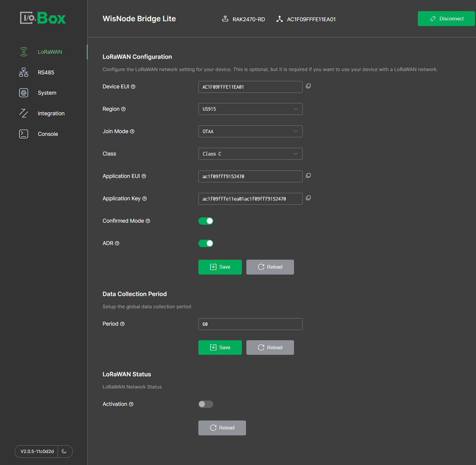Viewport: 476px width, 465px height.
Task: Show help for Device EUI
Action: point(133,87)
